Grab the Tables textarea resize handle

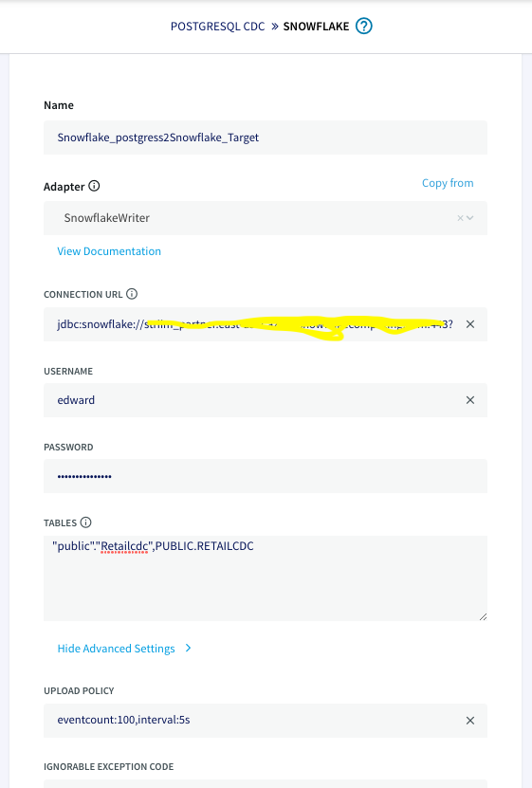(483, 616)
